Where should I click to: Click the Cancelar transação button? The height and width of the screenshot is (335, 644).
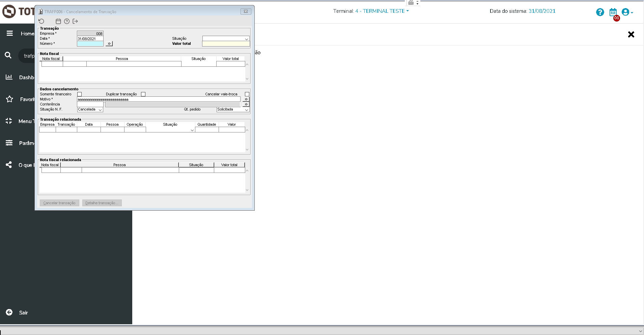coord(59,203)
